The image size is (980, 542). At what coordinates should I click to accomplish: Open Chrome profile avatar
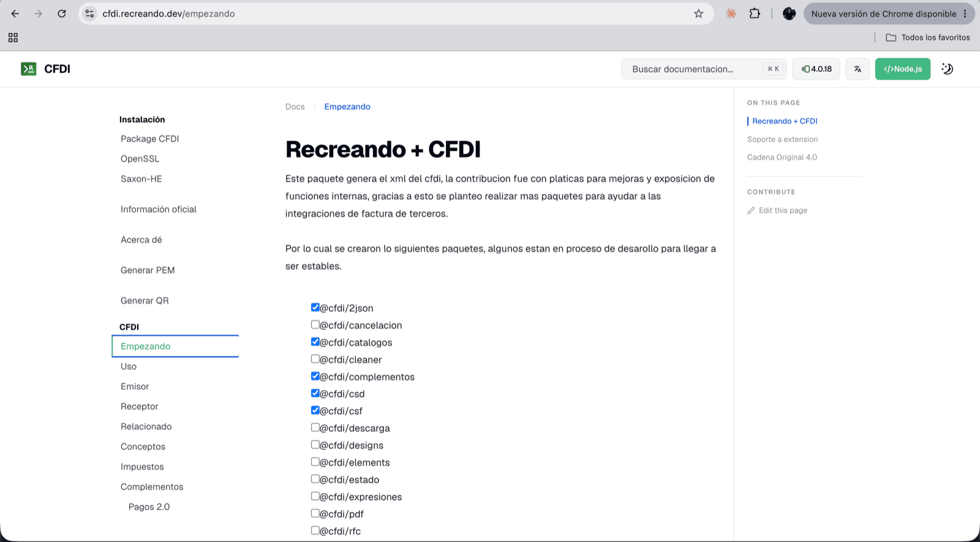789,13
